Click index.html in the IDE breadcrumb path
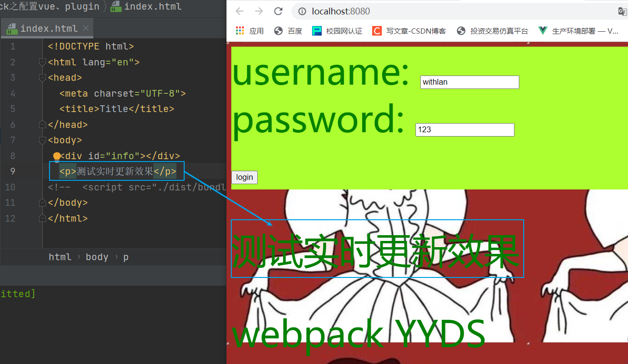 (x=146, y=7)
